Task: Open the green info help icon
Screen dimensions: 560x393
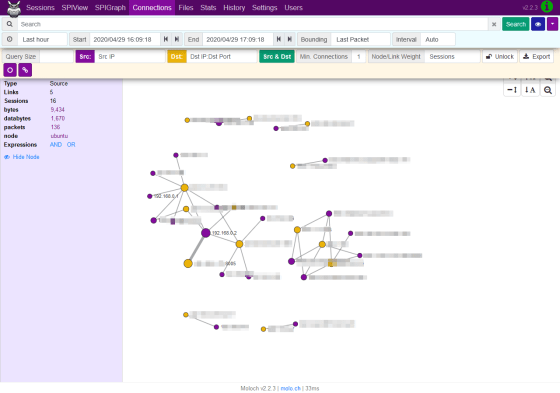Action: [547, 7]
